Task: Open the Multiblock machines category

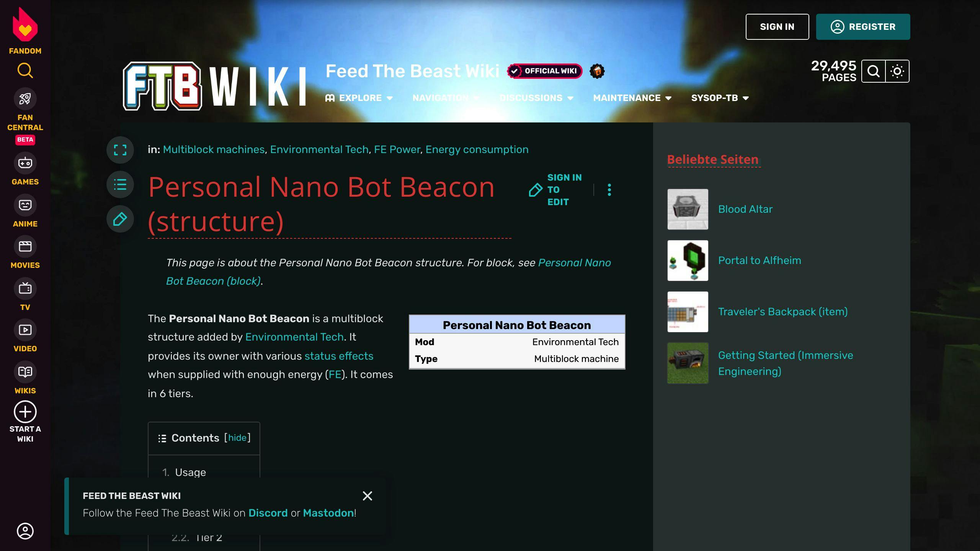Action: 214,150
